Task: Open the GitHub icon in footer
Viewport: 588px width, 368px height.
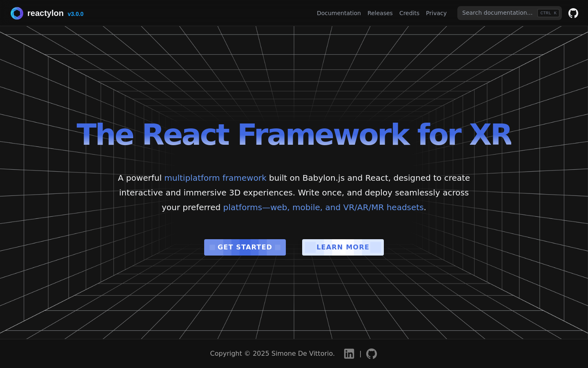Action: pyautogui.click(x=372, y=354)
